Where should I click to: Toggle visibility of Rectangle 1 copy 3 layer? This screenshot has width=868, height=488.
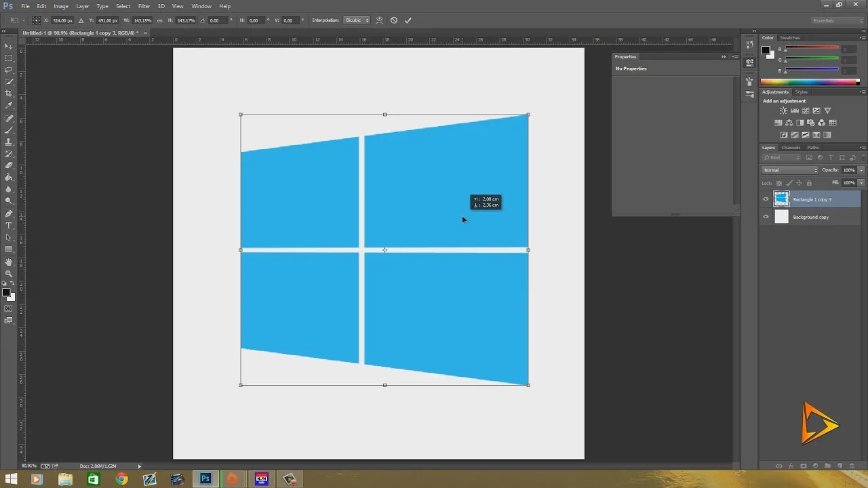(766, 199)
